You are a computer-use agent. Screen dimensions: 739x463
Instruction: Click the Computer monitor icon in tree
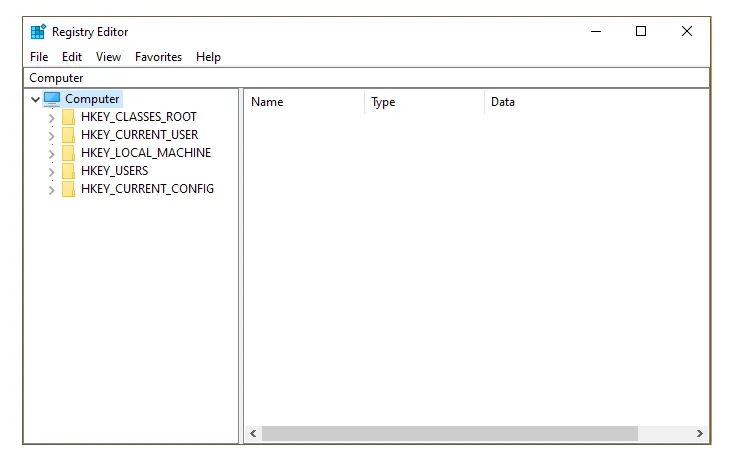[x=52, y=99]
